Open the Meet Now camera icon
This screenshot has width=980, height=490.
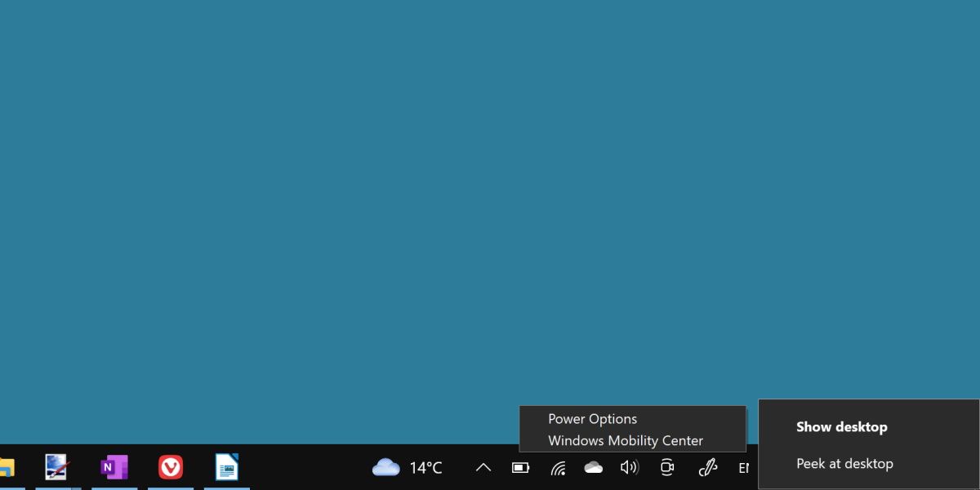tap(667, 468)
